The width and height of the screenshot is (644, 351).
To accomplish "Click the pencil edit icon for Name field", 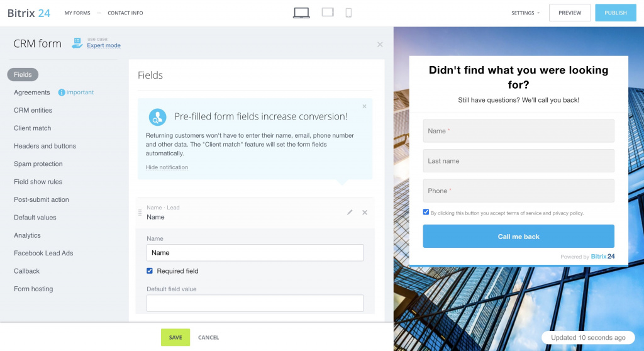I will (350, 213).
